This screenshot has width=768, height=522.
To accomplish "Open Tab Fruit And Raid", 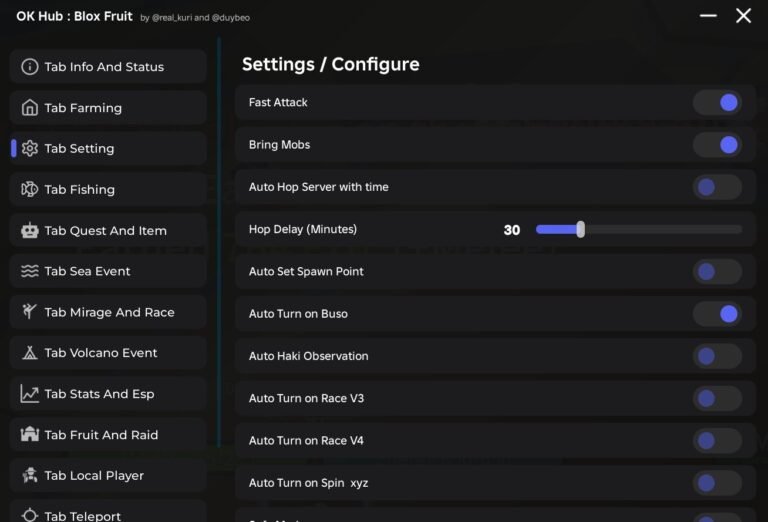I will [x=108, y=434].
